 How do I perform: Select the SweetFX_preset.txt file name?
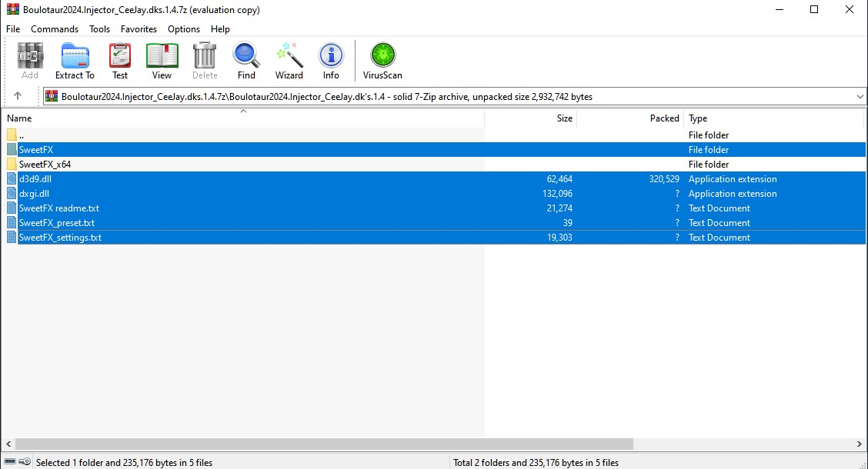click(56, 223)
